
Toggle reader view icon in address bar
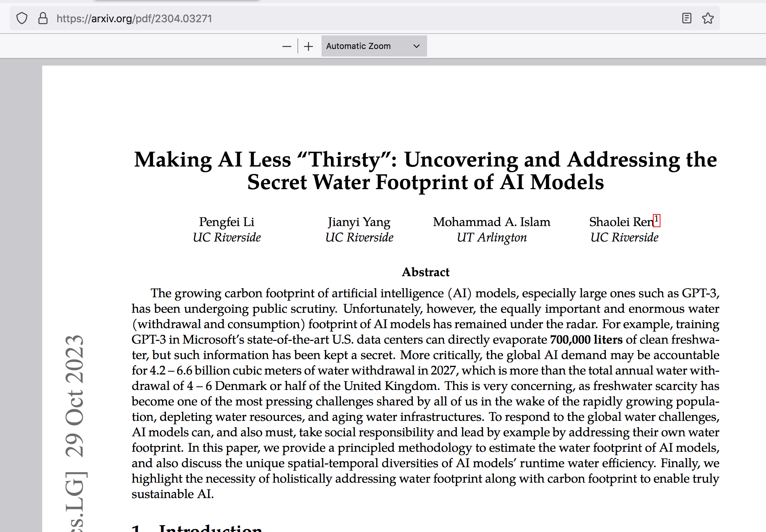pyautogui.click(x=686, y=18)
